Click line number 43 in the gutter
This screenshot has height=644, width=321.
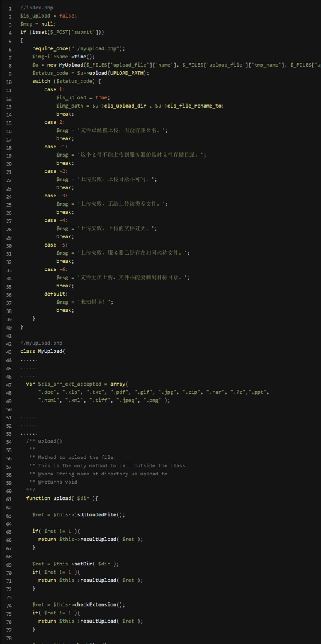pos(9,352)
